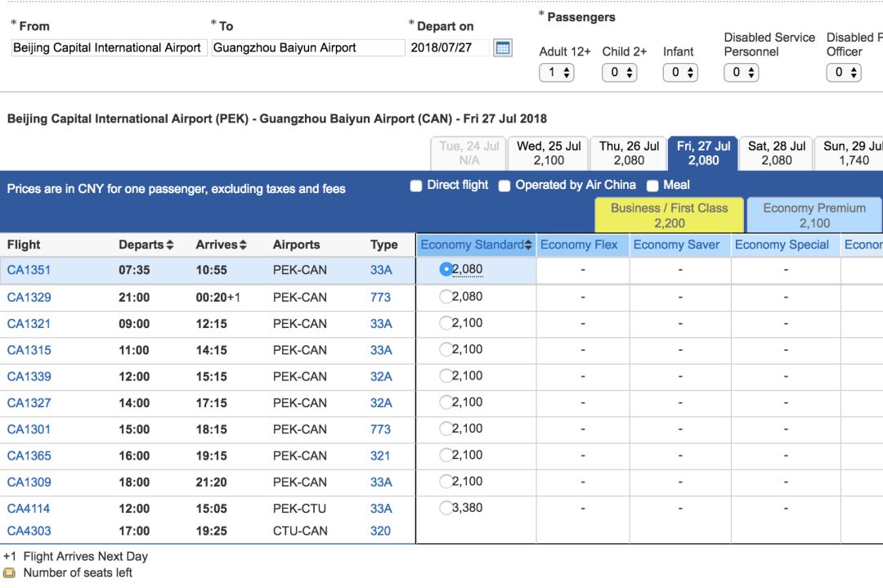Viewport: 883px width, 588px height.
Task: View aircraft type 32A for CA1339
Action: pyautogui.click(x=381, y=376)
